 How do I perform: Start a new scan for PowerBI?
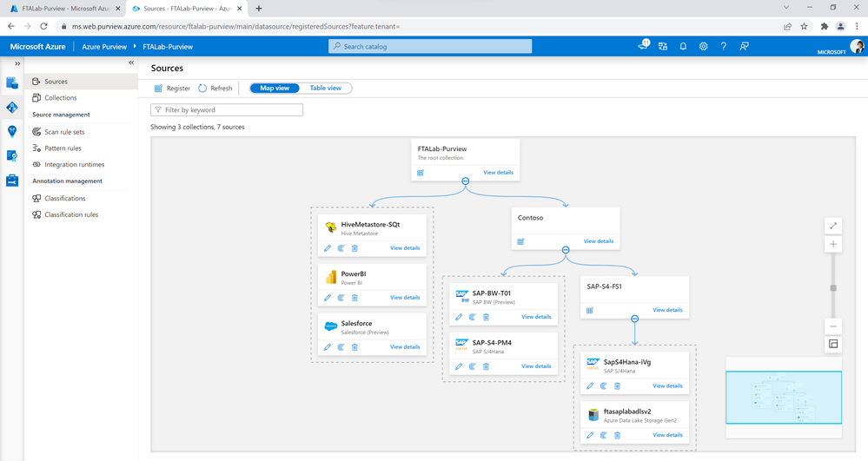(x=341, y=298)
